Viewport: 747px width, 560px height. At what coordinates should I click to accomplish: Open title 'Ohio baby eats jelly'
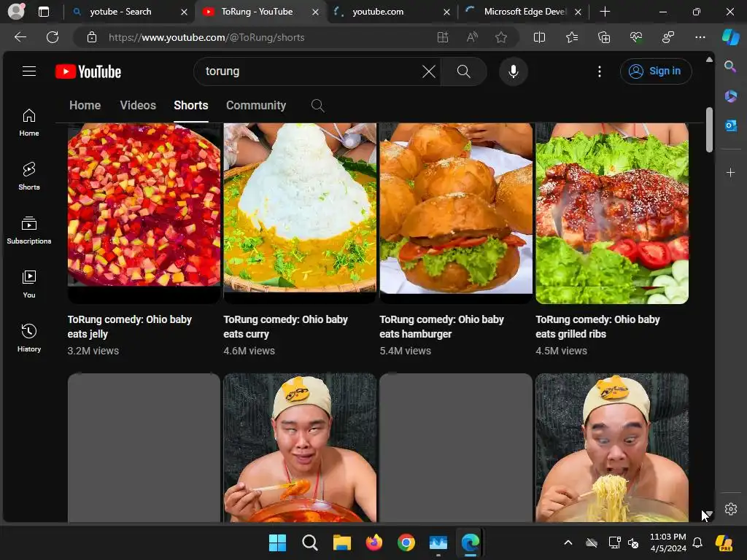coord(130,327)
